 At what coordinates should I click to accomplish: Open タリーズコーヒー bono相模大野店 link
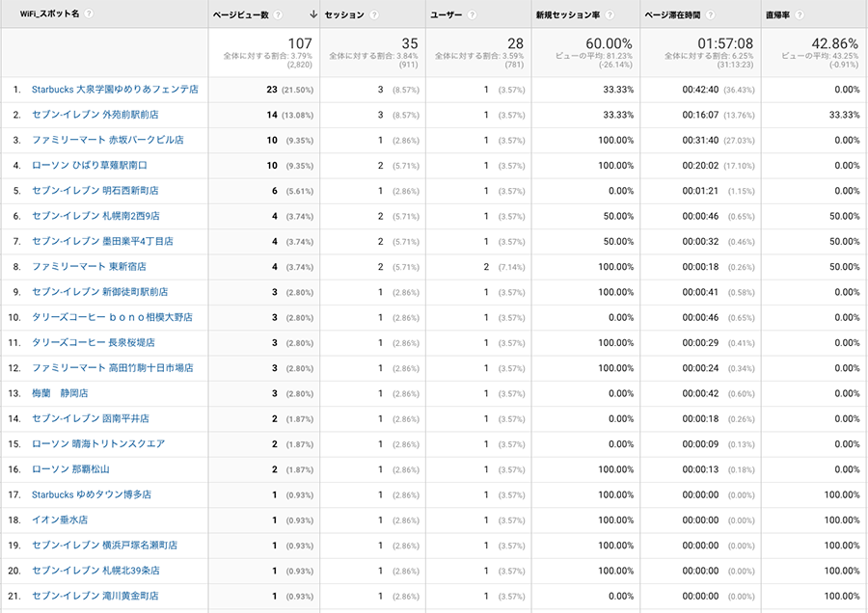[113, 317]
